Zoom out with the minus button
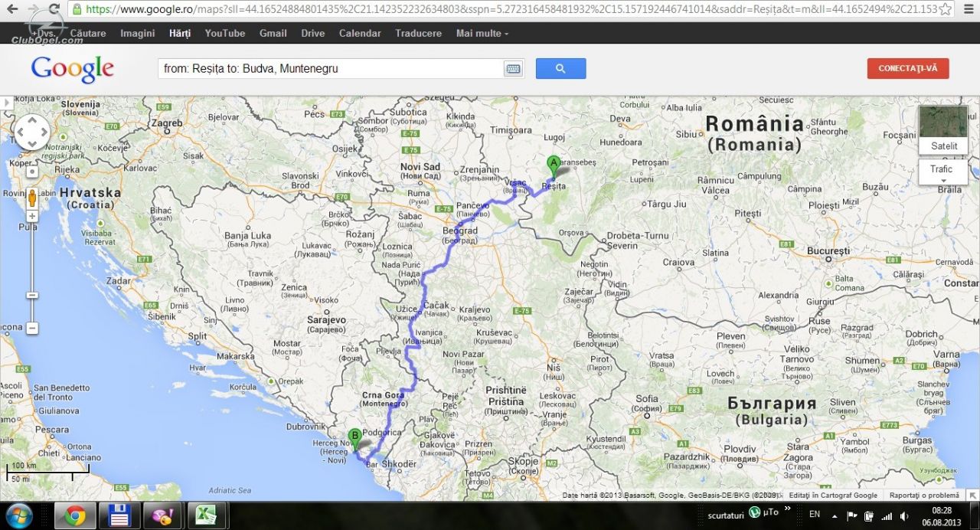The height and width of the screenshot is (530, 980). pos(32,328)
